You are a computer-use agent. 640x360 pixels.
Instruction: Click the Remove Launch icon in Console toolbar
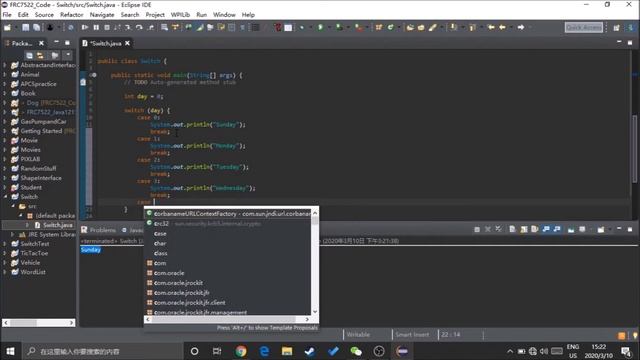[487, 229]
